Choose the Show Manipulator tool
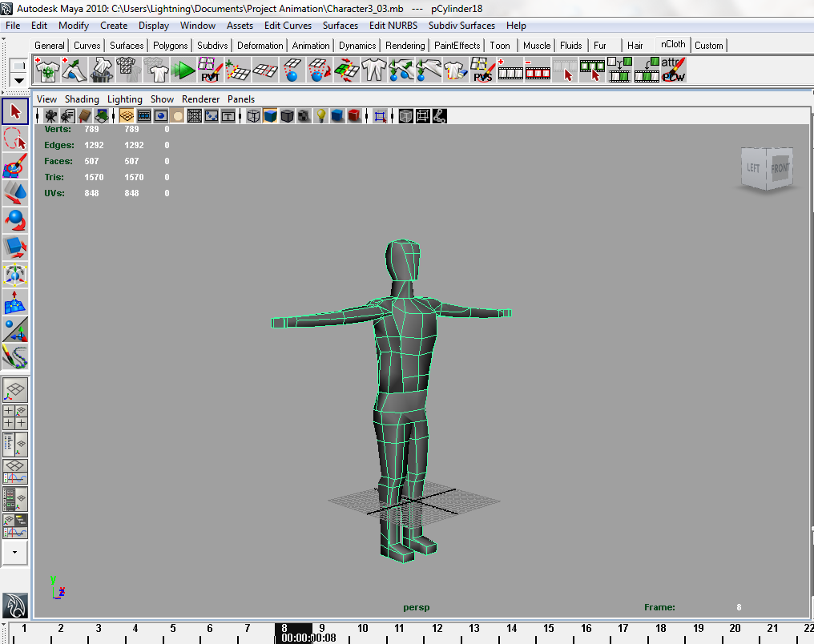The width and height of the screenshot is (814, 644). tap(14, 329)
